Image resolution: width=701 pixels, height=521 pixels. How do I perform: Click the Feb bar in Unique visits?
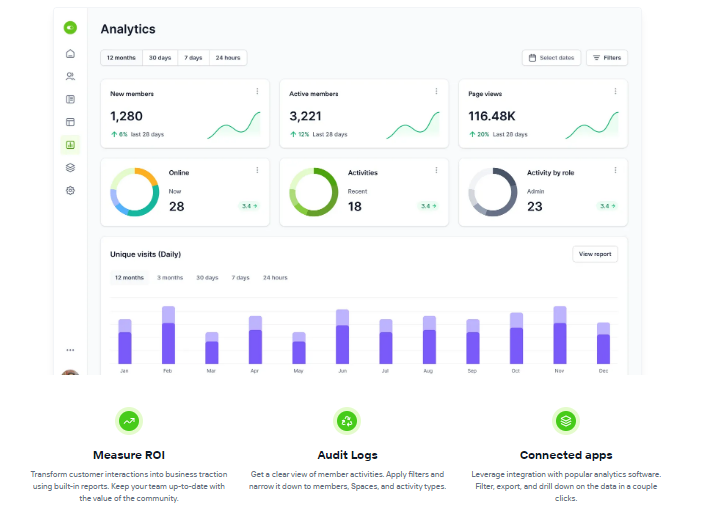click(x=168, y=335)
